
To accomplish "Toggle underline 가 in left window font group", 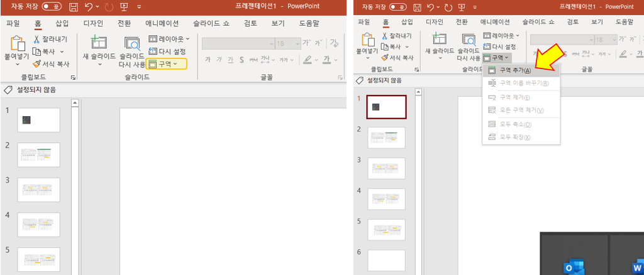I will tap(230, 60).
